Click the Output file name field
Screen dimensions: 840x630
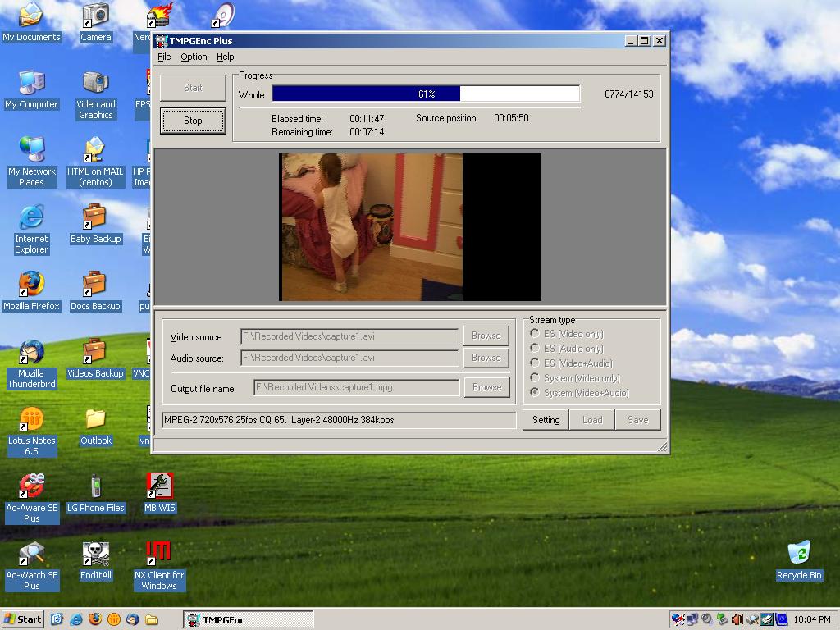(x=356, y=387)
